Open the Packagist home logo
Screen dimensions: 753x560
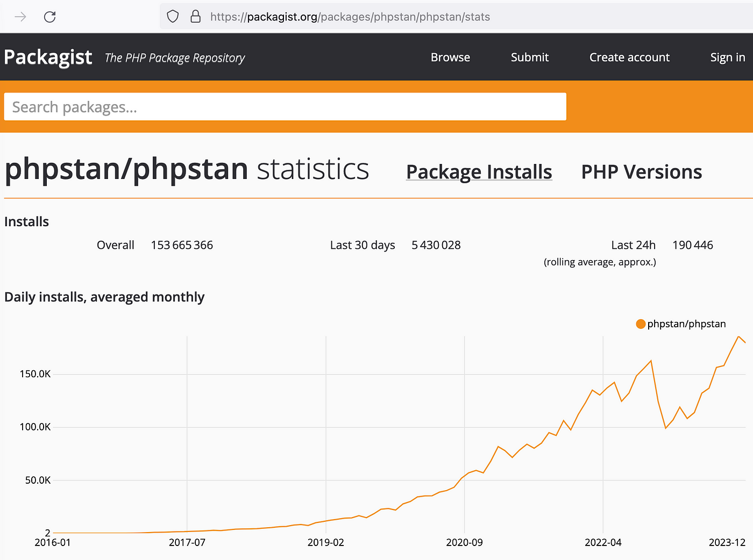(x=48, y=57)
